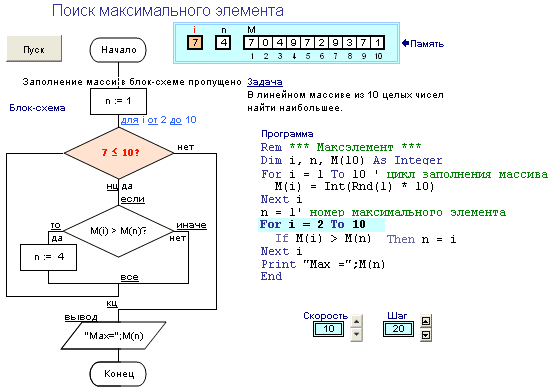Decrease Шаг with the lower arrow icon

426,335
